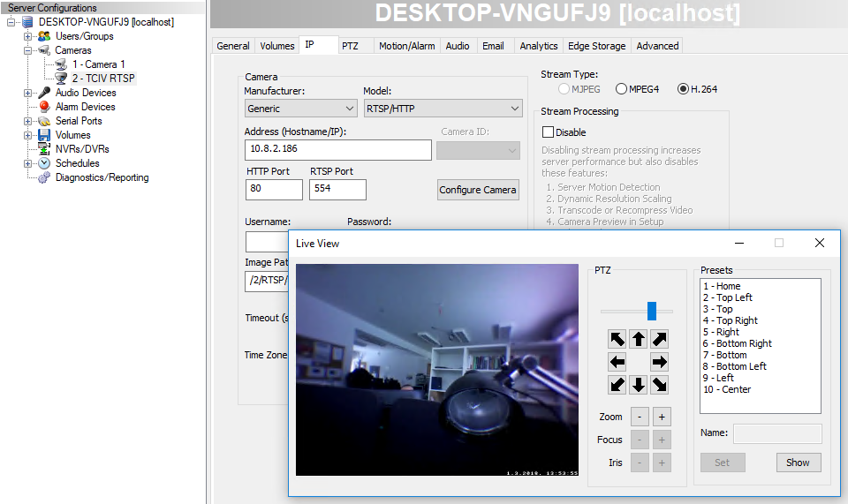Select the Alarm Devices red icon
Viewport: 848px width, 504px height.
44,107
